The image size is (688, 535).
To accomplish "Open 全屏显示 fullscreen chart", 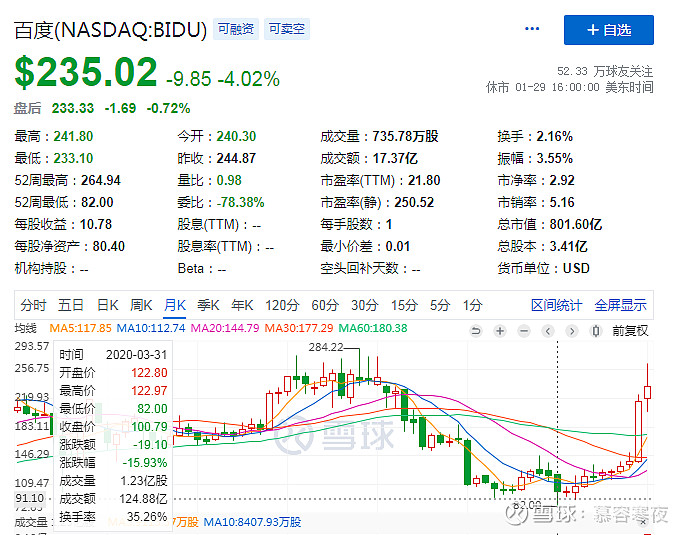I will 620,305.
